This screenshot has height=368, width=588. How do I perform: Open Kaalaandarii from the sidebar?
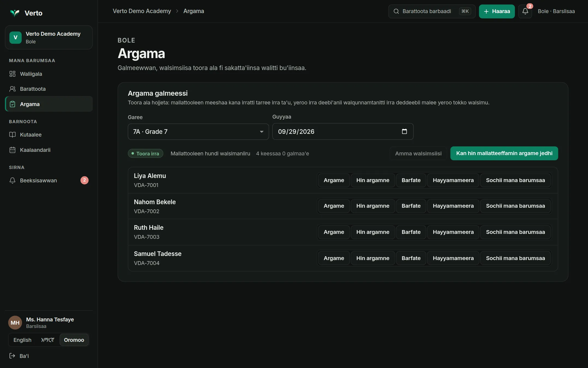click(49, 150)
